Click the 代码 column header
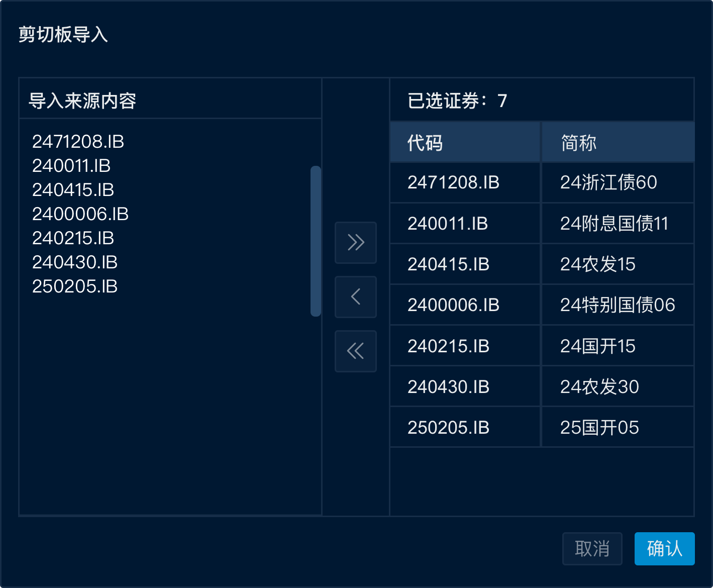Image resolution: width=713 pixels, height=588 pixels. point(465,142)
